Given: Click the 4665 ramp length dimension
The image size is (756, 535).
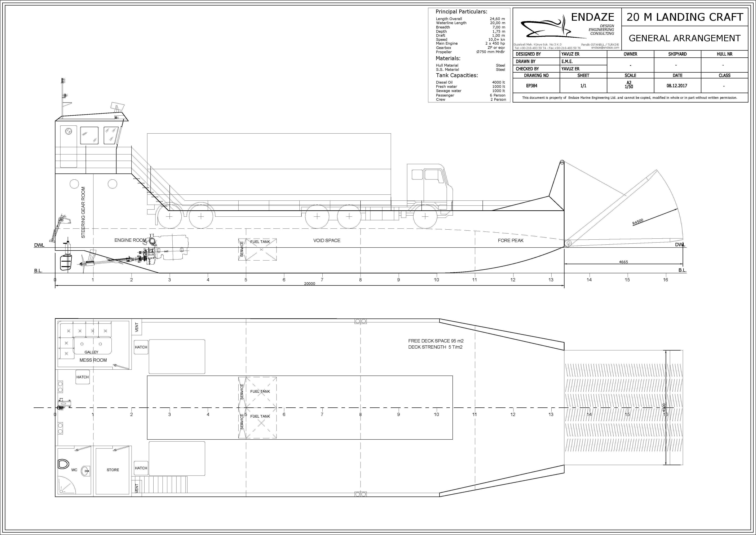Looking at the screenshot, I should [623, 262].
